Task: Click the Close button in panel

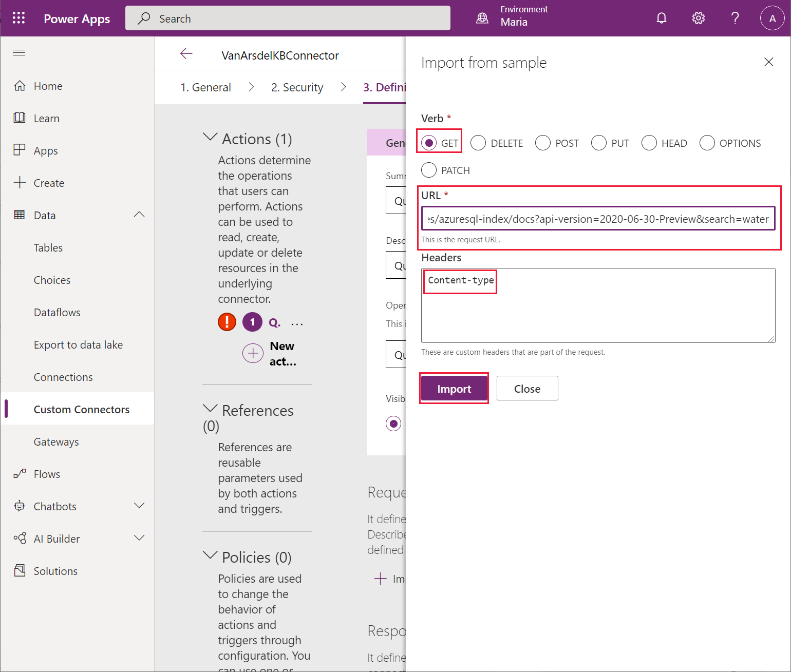Action: coord(527,389)
